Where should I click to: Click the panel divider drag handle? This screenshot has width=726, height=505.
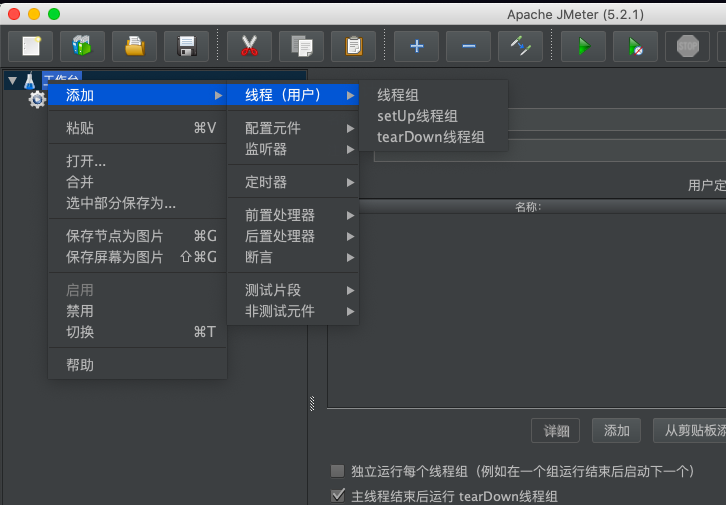[312, 404]
